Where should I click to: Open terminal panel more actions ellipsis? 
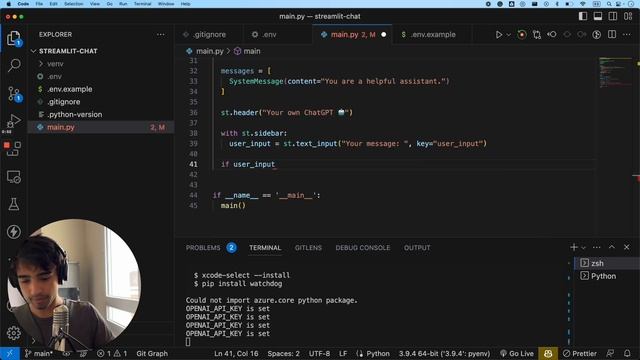click(x=596, y=247)
